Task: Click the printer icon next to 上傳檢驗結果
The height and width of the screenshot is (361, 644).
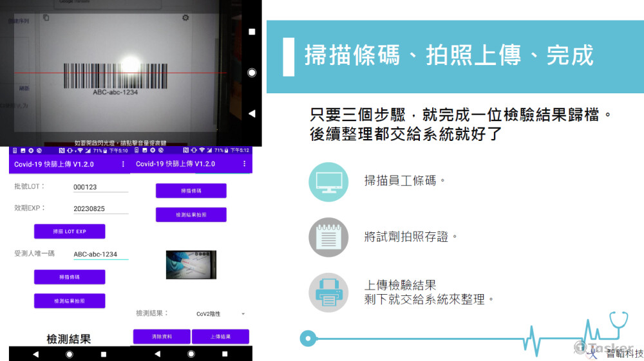Action: (x=328, y=292)
